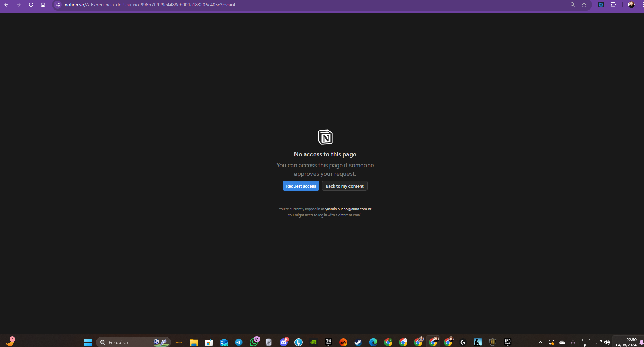Click the 'No access to this page' heading
This screenshot has width=644, height=347.
coord(325,154)
